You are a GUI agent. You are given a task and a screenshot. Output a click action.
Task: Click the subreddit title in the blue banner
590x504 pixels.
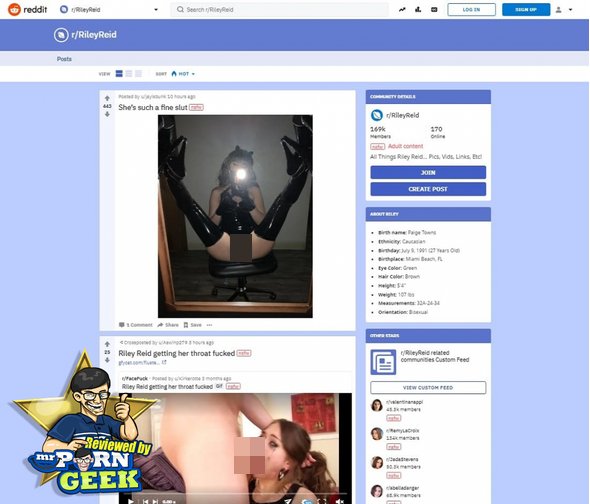pyautogui.click(x=94, y=35)
